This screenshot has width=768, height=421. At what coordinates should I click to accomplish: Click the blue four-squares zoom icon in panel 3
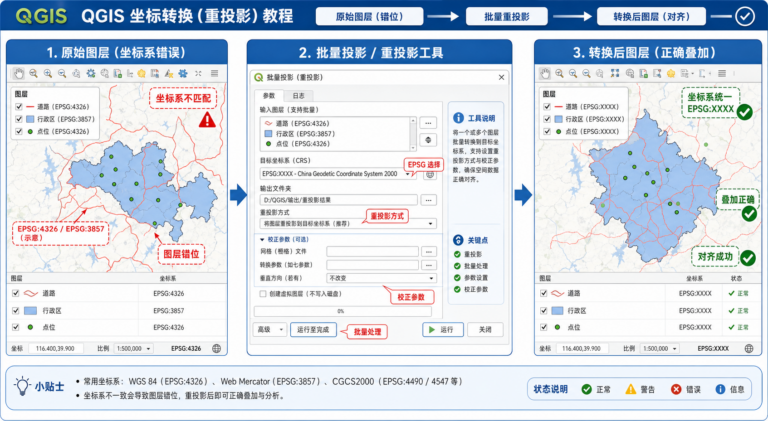coord(615,73)
